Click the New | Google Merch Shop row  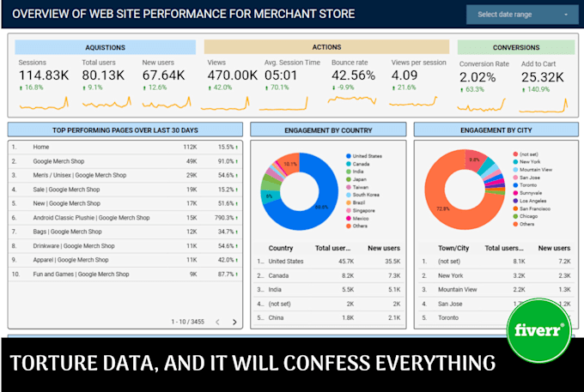125,203
